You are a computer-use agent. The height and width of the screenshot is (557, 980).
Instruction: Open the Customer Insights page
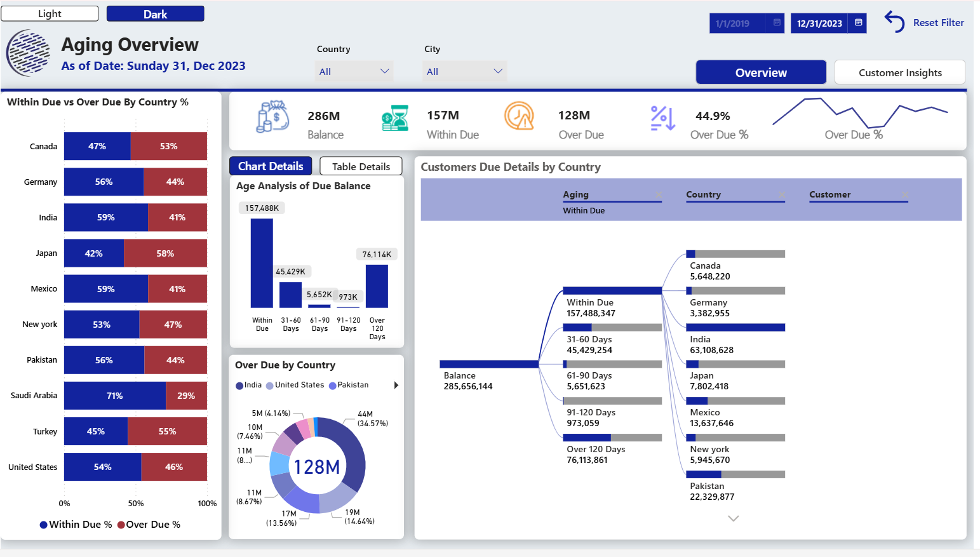pyautogui.click(x=899, y=72)
